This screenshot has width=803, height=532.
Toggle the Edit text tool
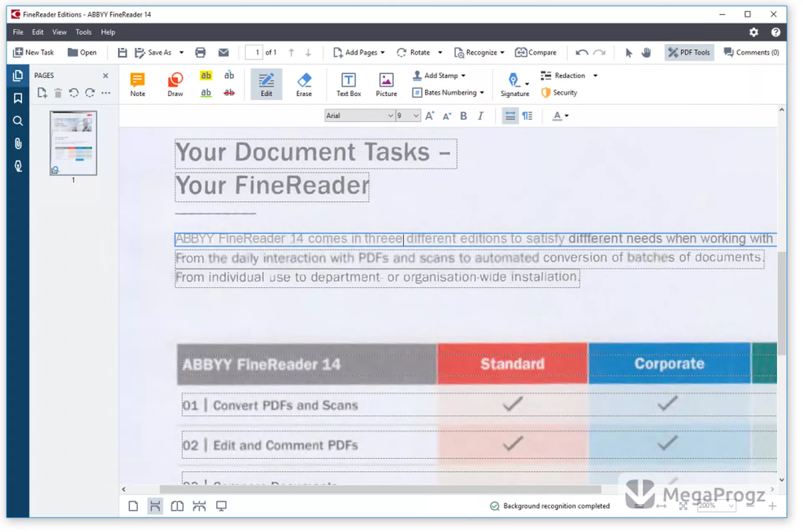[266, 84]
